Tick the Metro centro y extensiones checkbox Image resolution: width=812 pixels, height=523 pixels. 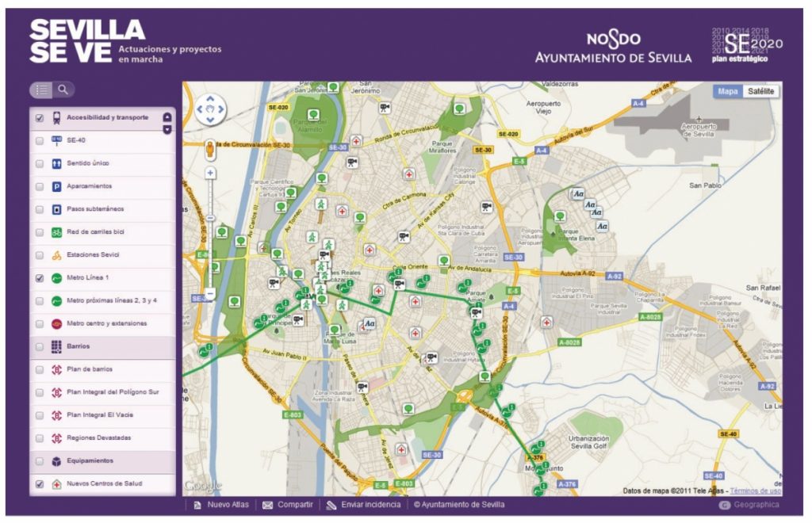[40, 324]
